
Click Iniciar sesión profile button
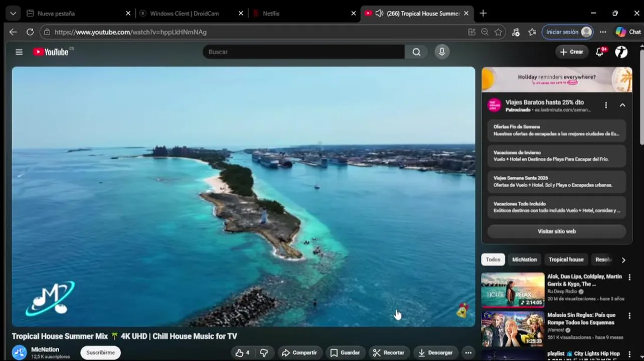(568, 32)
